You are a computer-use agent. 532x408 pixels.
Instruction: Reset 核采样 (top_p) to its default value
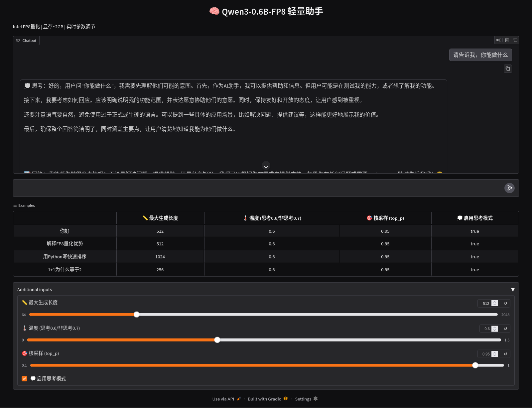[x=505, y=354]
